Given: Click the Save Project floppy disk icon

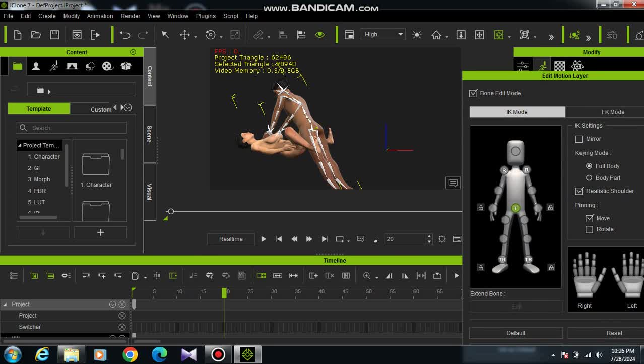Looking at the screenshot, I should [x=54, y=35].
